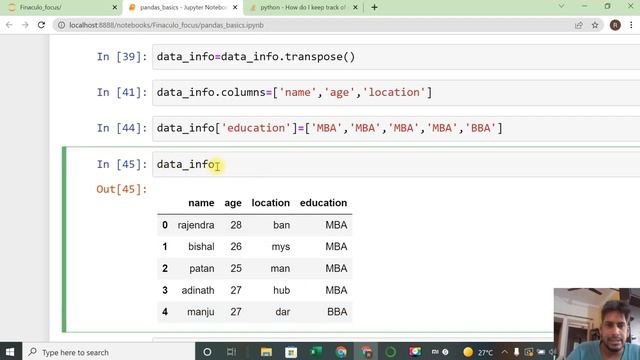The width and height of the screenshot is (640, 360).
Task: Click cell In [45] containing data_info
Action: (396, 164)
